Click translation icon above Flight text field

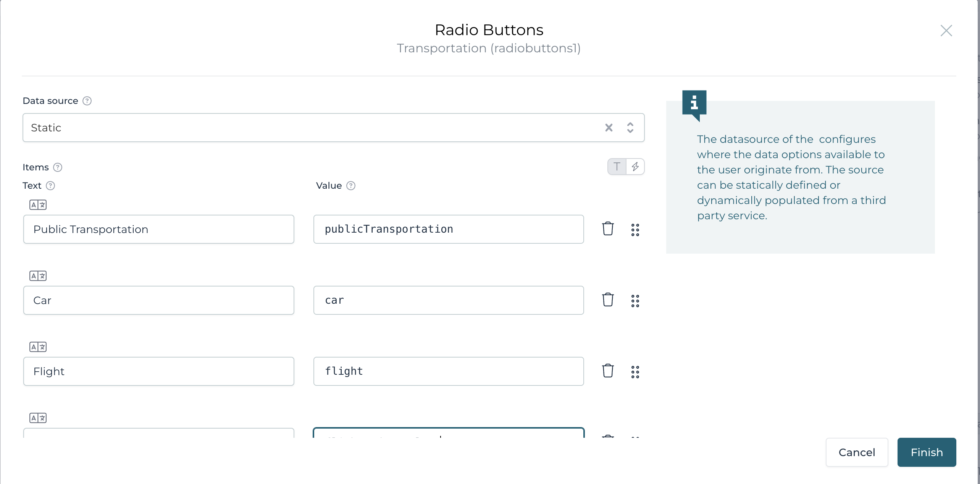[38, 347]
